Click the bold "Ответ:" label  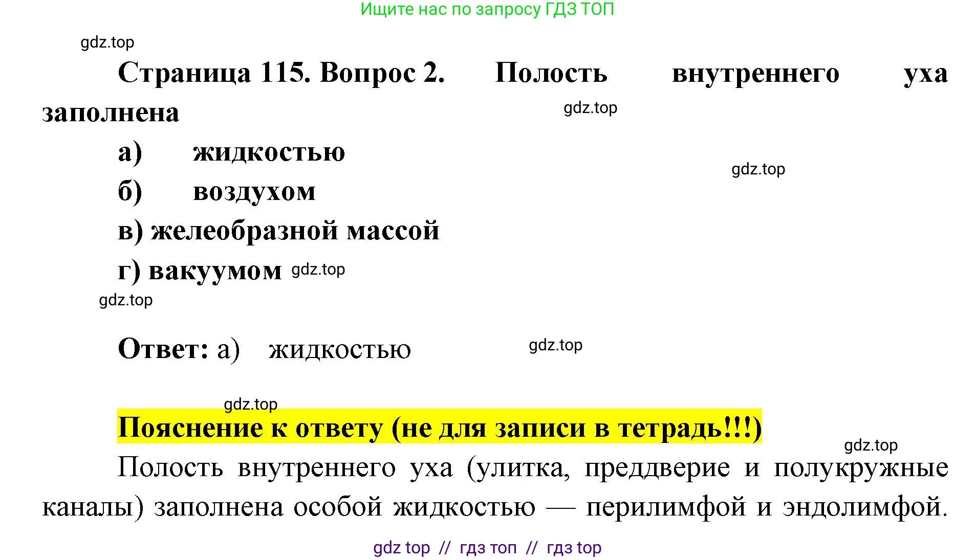point(163,349)
